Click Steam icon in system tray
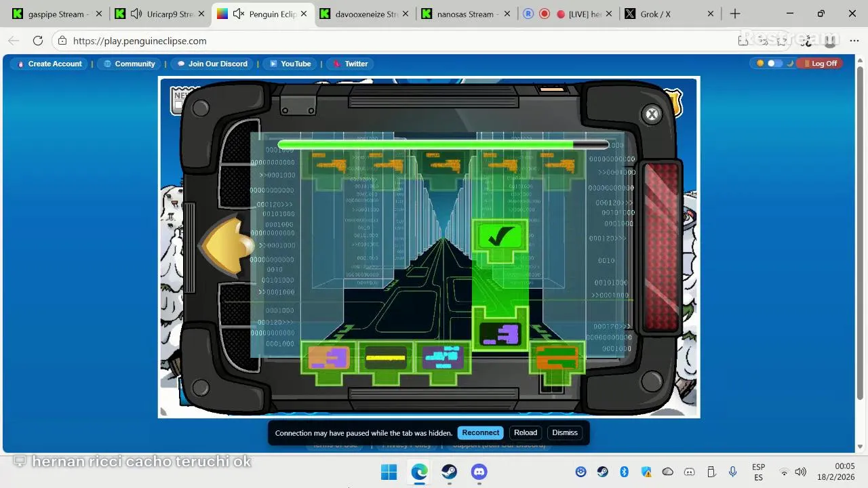Viewport: 868px width, 488px height. (602, 472)
